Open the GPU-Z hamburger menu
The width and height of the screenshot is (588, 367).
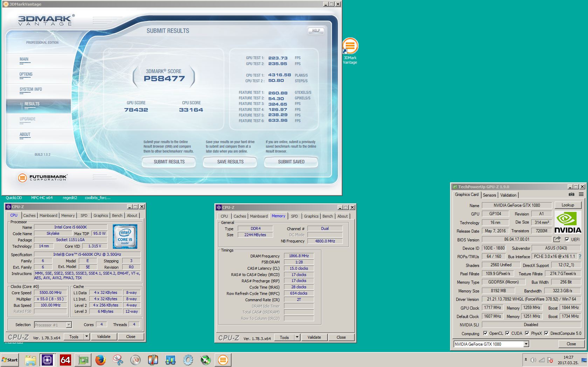pos(581,195)
